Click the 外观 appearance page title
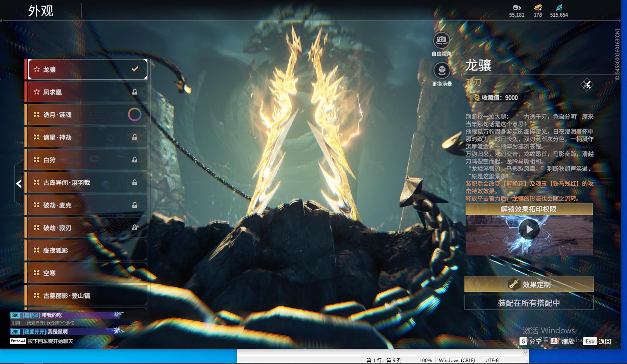The width and height of the screenshot is (627, 364). pyautogui.click(x=41, y=10)
